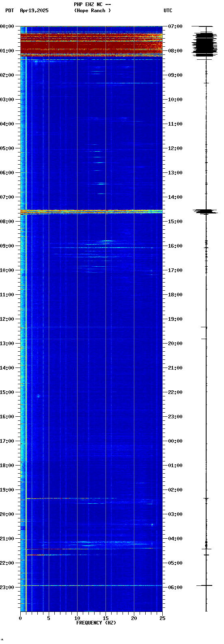Click the 10:00 label on UTC axis

175,100
